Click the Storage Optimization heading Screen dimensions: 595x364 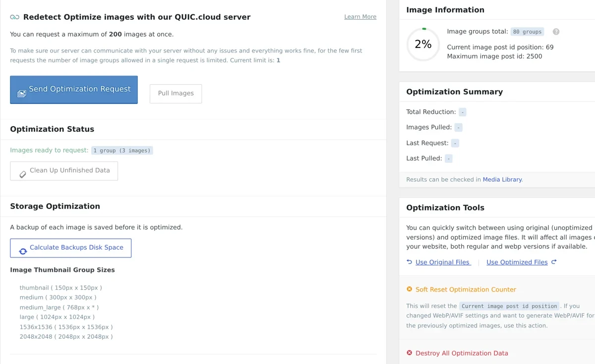click(55, 207)
